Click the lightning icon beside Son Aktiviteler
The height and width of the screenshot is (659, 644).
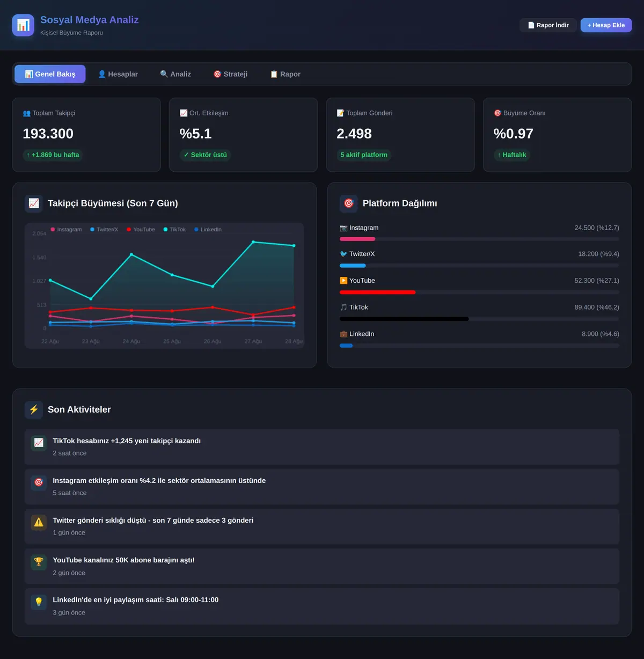point(34,409)
